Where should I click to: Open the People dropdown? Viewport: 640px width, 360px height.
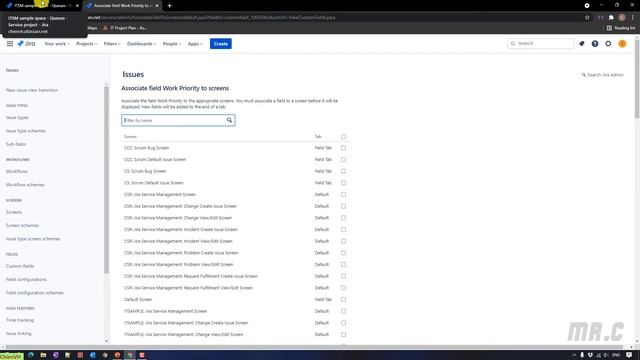(x=171, y=44)
